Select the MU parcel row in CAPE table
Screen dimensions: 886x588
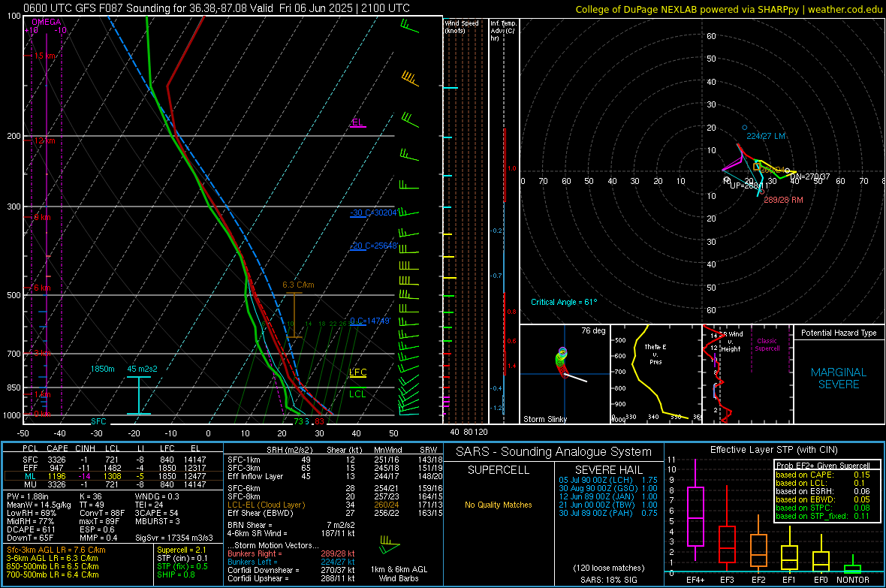113,484
